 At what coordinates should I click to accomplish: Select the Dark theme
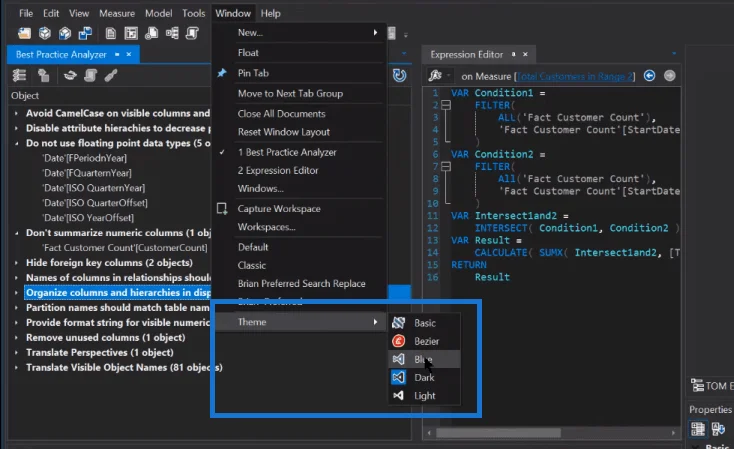424,377
